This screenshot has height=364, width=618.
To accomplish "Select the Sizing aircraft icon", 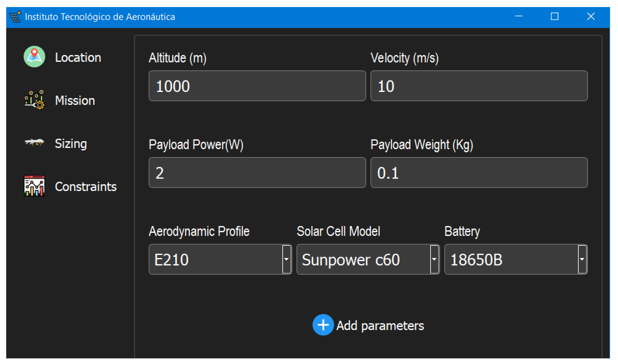I will tap(34, 143).
